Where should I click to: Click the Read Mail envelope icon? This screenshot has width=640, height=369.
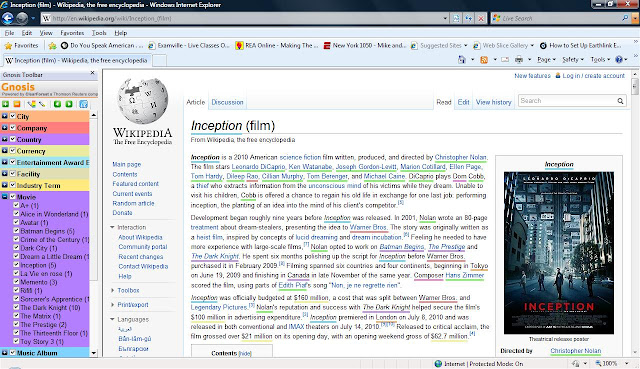(505, 60)
